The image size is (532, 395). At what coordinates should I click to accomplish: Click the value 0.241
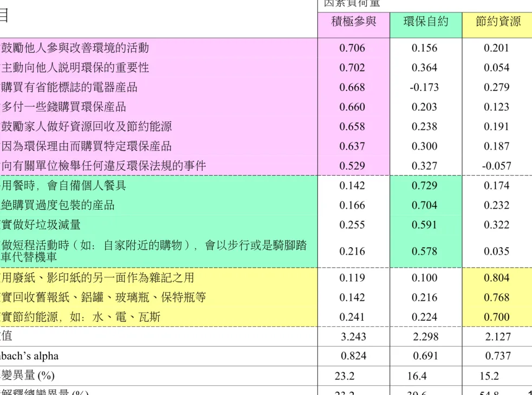(352, 318)
